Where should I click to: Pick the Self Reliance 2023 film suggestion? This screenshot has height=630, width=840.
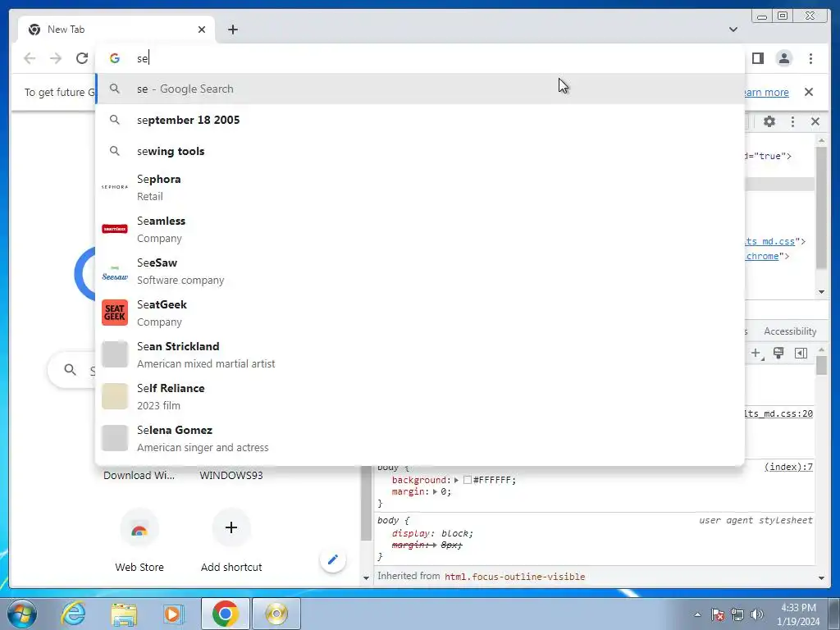pyautogui.click(x=420, y=396)
